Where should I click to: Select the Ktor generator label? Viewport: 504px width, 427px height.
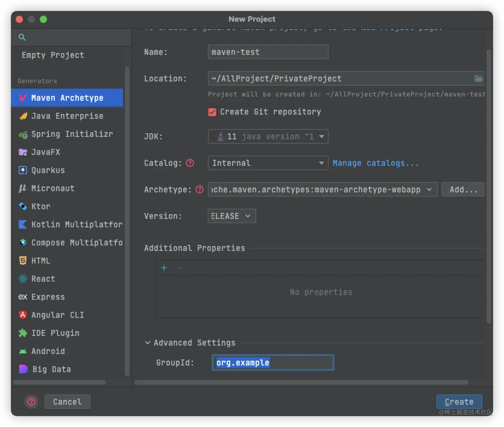pos(41,206)
